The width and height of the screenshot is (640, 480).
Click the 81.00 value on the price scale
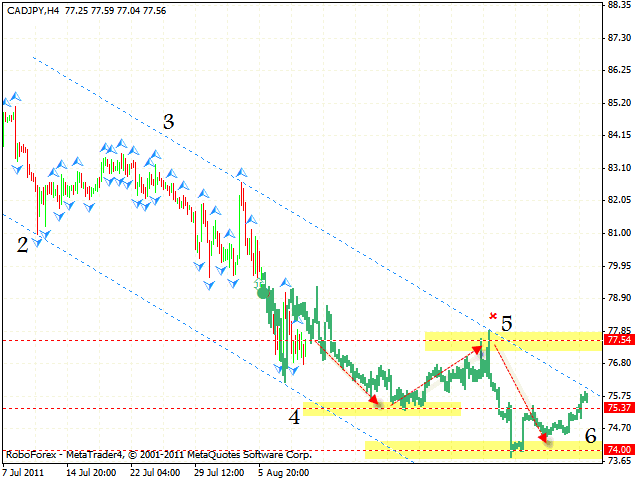(x=619, y=233)
